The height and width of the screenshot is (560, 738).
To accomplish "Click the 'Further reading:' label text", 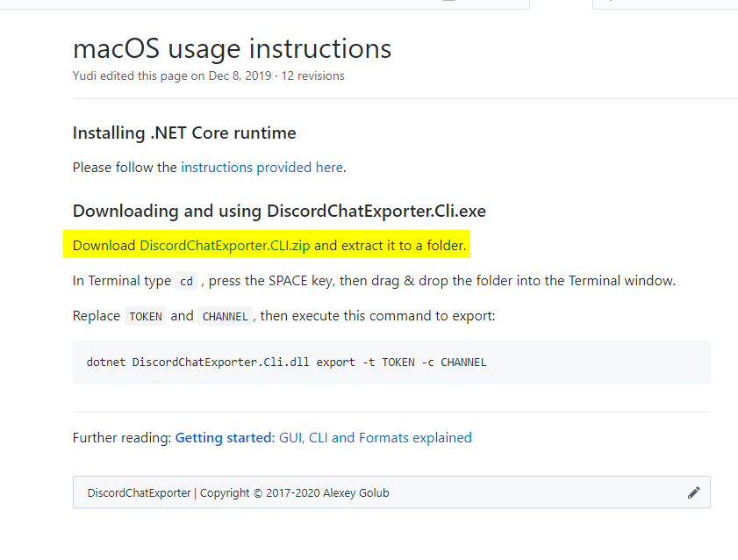I will [121, 438].
